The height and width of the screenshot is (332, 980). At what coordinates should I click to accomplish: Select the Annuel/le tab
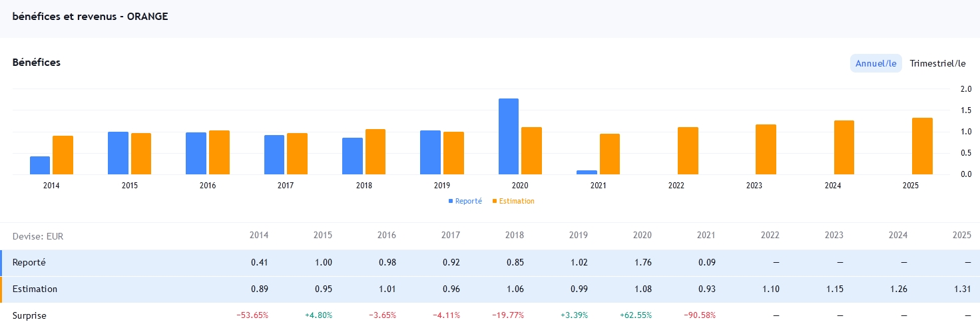(x=875, y=64)
